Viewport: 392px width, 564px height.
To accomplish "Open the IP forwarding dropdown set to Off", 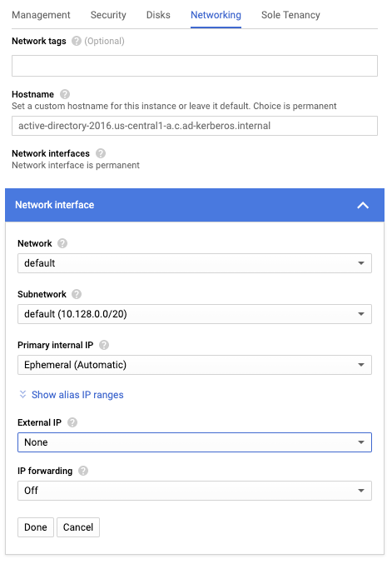I will (x=195, y=491).
